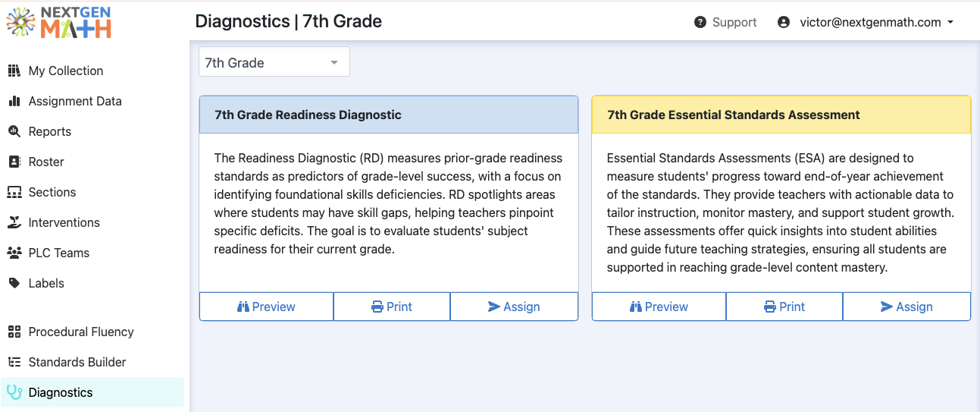Click the Procedural Fluency grid icon
This screenshot has width=980, height=412.
tap(14, 332)
